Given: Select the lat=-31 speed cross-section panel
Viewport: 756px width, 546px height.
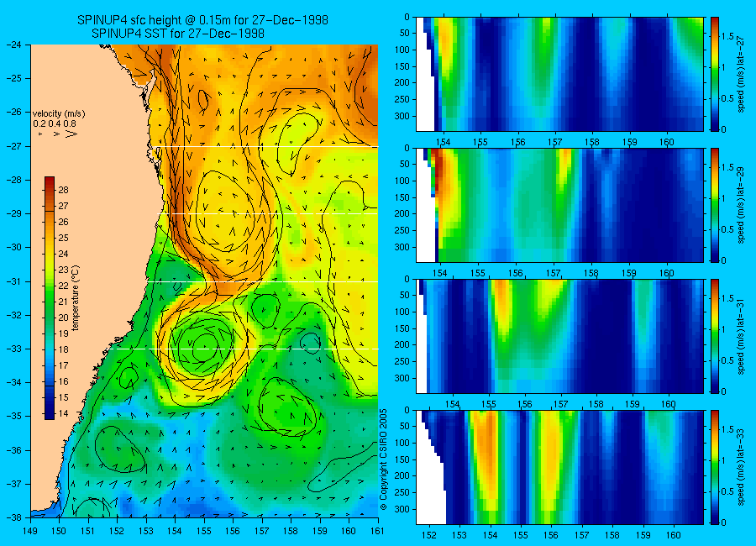Looking at the screenshot, I should (559, 336).
